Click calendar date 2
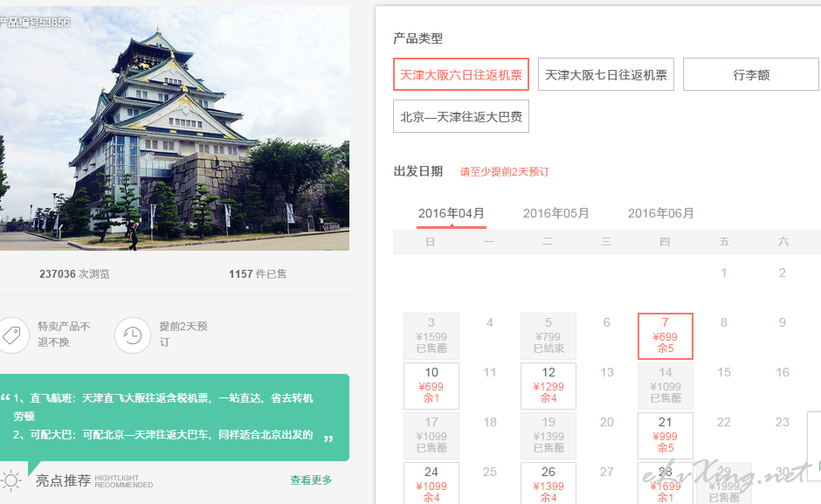This screenshot has width=821, height=504. (783, 273)
